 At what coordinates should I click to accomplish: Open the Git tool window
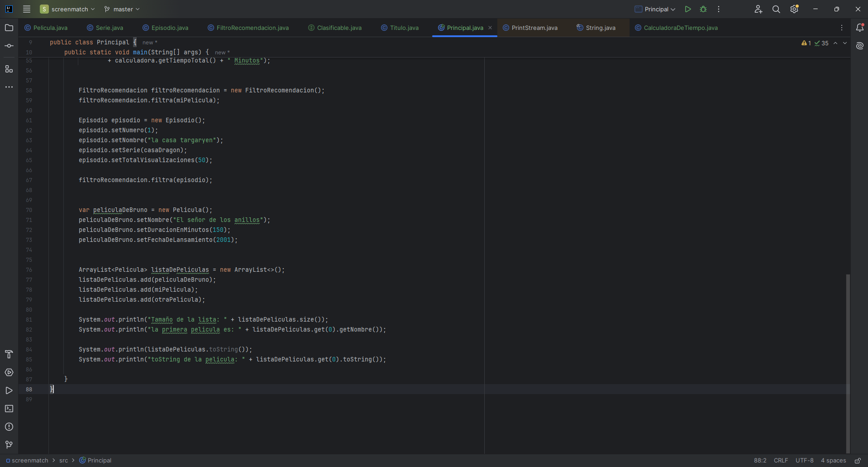pyautogui.click(x=9, y=445)
